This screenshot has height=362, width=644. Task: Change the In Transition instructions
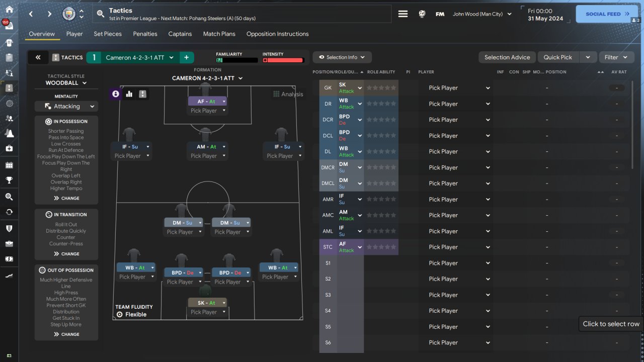[x=66, y=254]
